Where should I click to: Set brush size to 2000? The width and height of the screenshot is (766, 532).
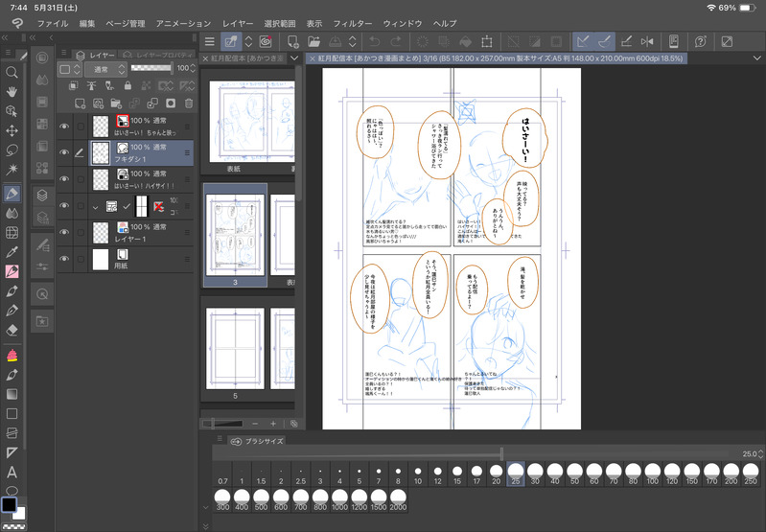[399, 498]
